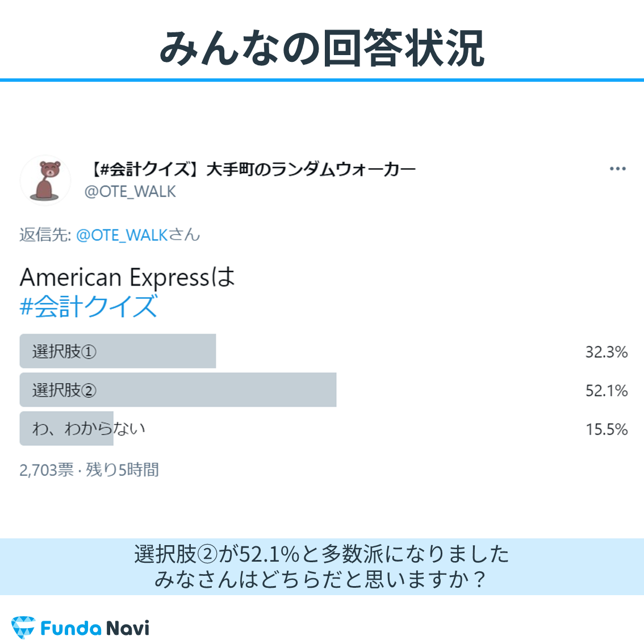Click the bear profile avatar
Screen dimensions: 644x644
tap(45, 180)
